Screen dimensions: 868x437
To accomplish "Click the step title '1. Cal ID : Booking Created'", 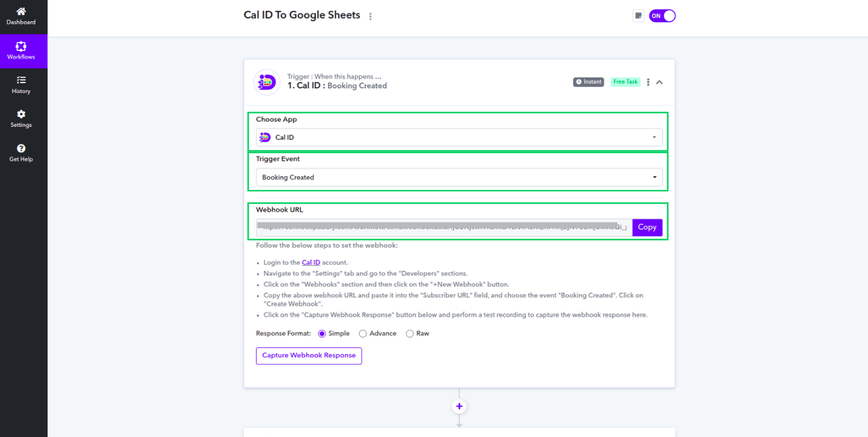I will click(x=337, y=86).
